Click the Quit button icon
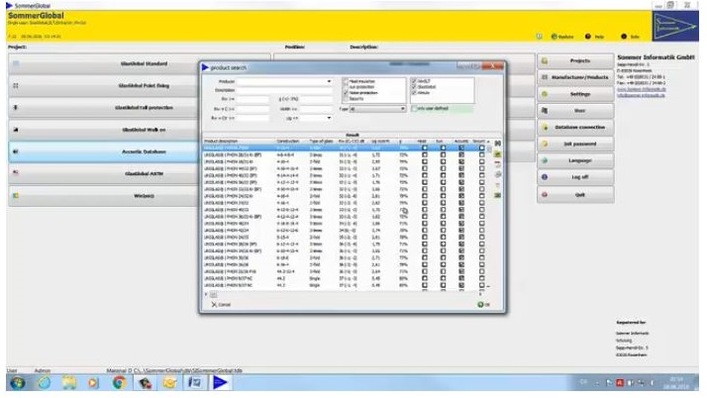The height and width of the screenshot is (398, 707). (x=545, y=195)
